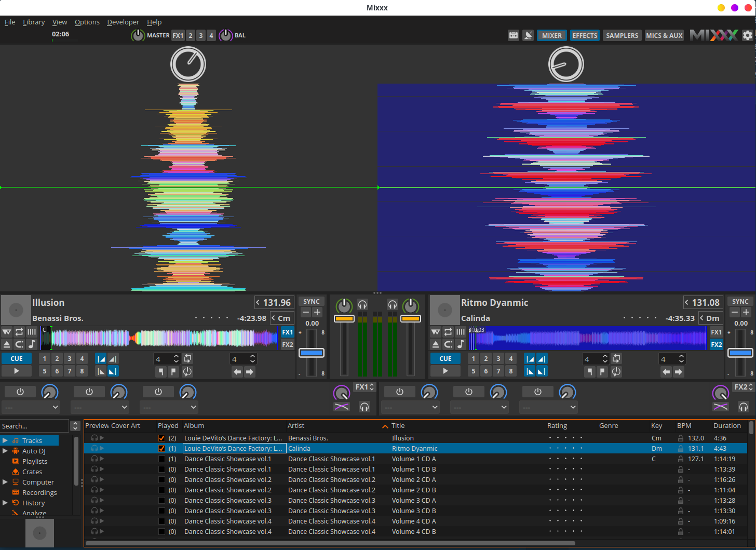Set loop-out marker on Illusion deck
Image resolution: width=756 pixels, height=550 pixels.
(x=173, y=371)
